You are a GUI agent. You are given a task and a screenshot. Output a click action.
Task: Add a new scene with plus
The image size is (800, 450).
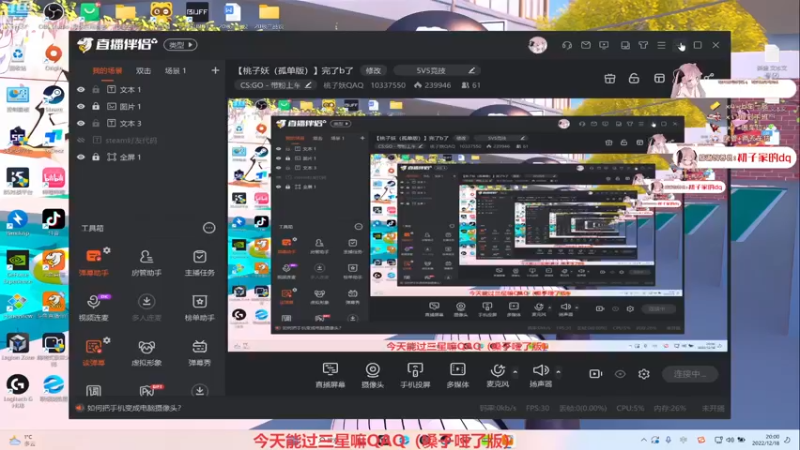click(x=215, y=70)
